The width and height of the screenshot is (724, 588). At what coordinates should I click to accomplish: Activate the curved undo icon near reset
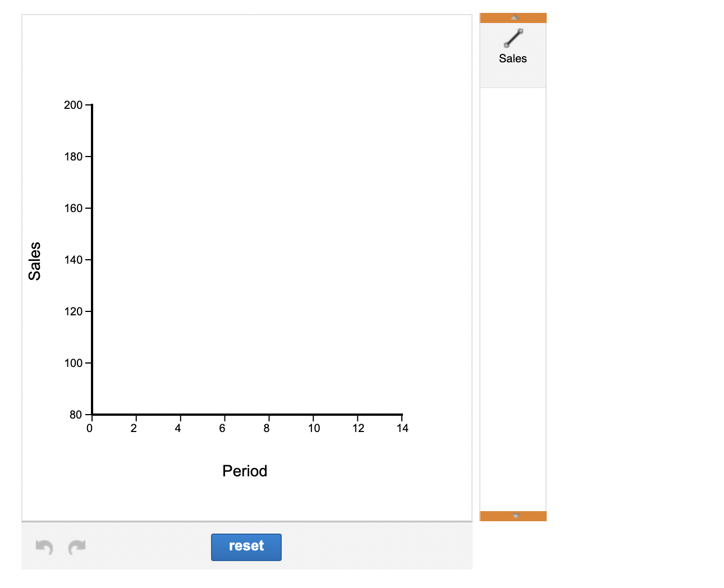(x=44, y=547)
